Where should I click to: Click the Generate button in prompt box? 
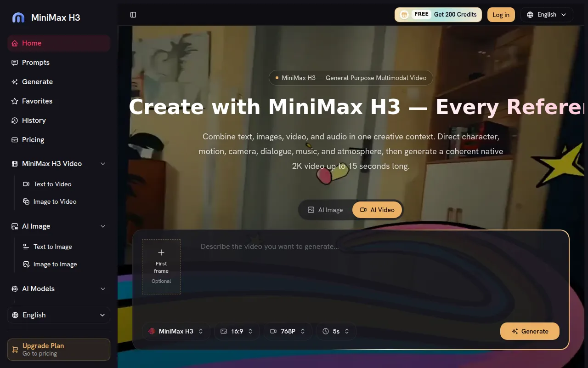(530, 331)
